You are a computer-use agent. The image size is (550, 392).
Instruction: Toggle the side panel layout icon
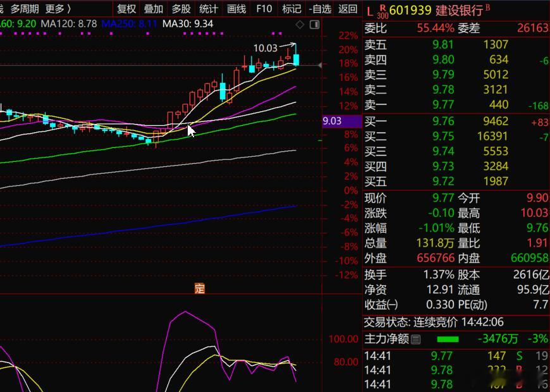[x=315, y=25]
